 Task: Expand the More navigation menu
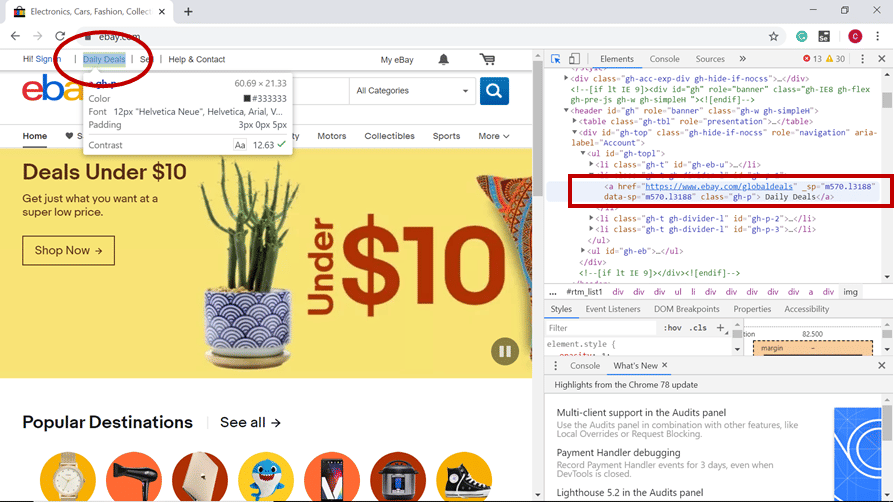click(493, 136)
